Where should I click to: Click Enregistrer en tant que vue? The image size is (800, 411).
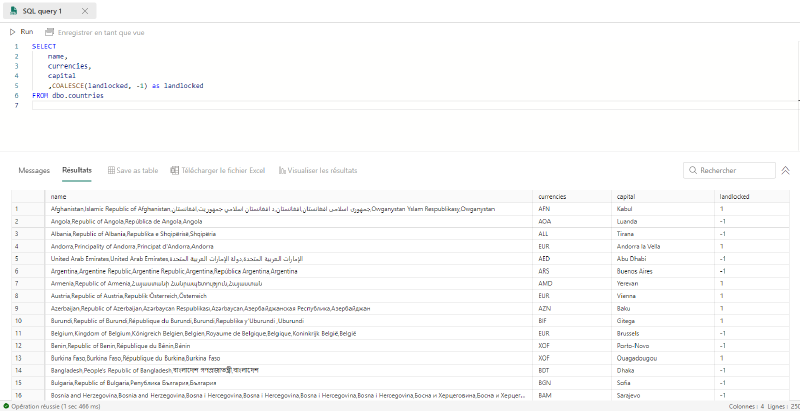click(101, 33)
